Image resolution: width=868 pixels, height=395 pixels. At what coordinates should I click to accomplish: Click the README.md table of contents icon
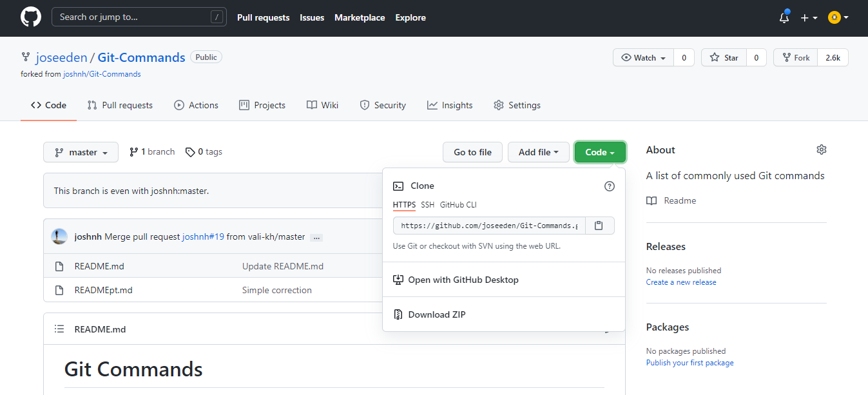tap(59, 329)
